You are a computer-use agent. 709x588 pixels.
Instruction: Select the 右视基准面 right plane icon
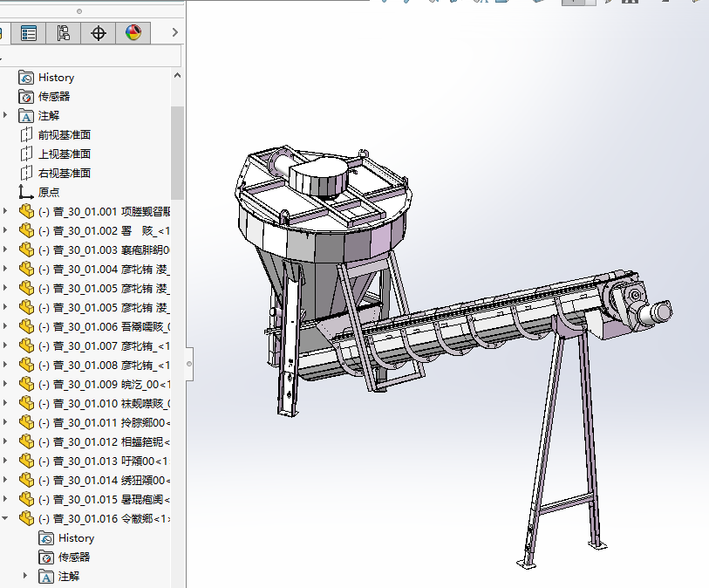click(26, 174)
